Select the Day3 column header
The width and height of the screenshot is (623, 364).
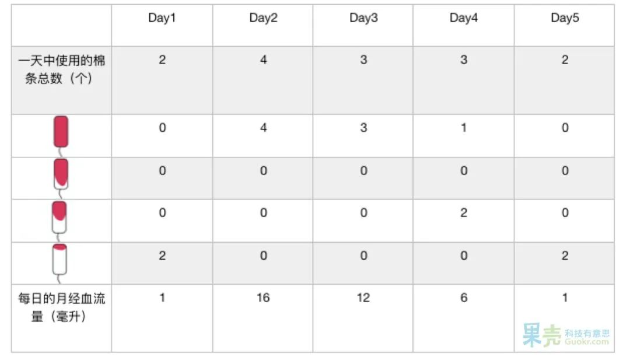point(363,18)
